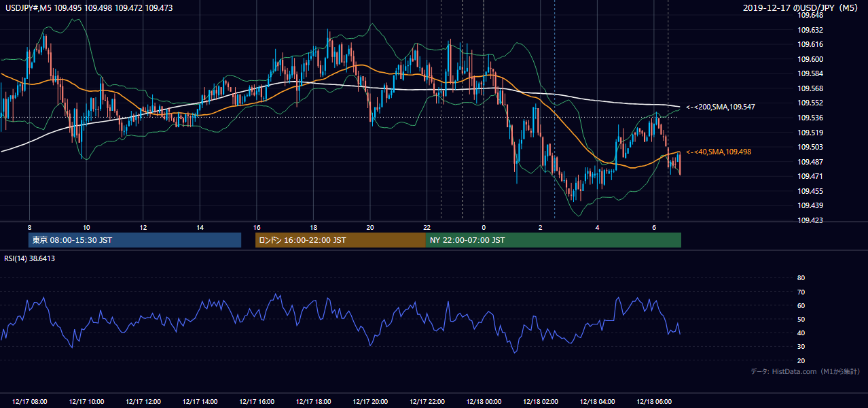Click the bottom time label '12/18 00:00'
The width and height of the screenshot is (868, 408).
click(x=484, y=401)
